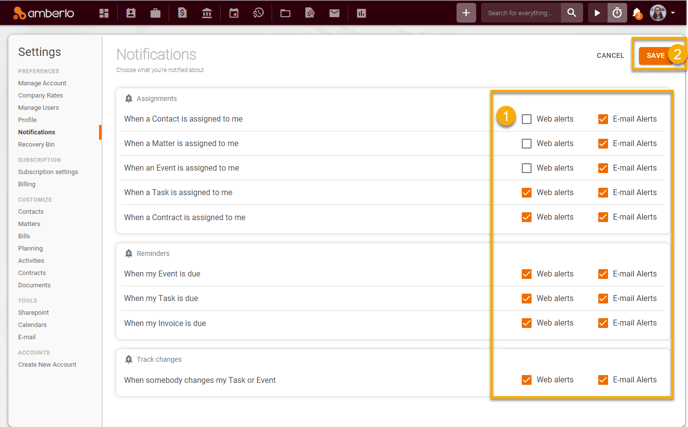Open E-mail tool settings

pyautogui.click(x=27, y=337)
